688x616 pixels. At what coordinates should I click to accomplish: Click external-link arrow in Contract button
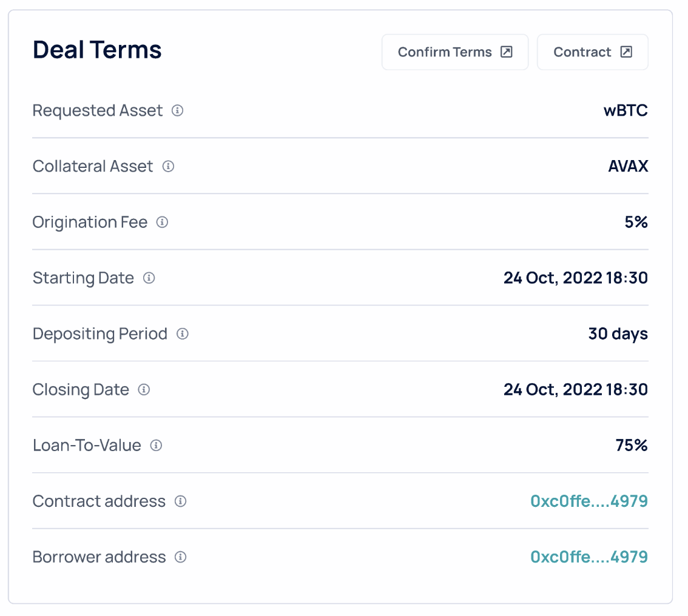pos(626,52)
